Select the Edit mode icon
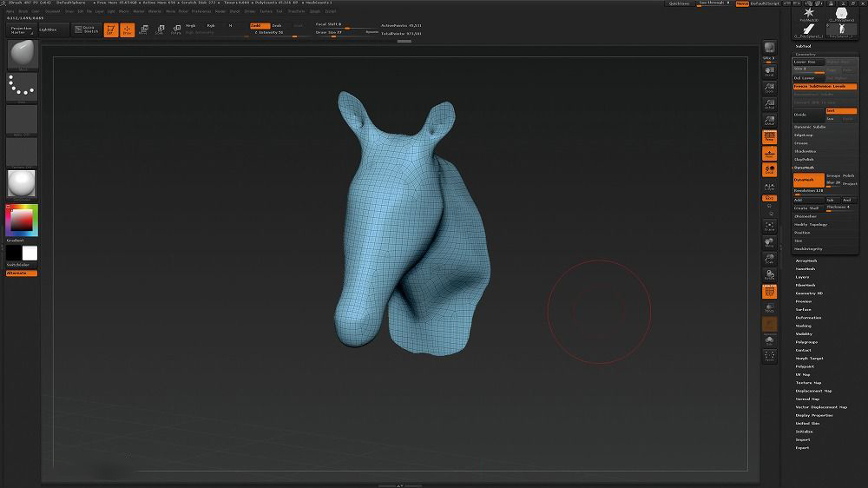868x488 pixels. coord(111,30)
